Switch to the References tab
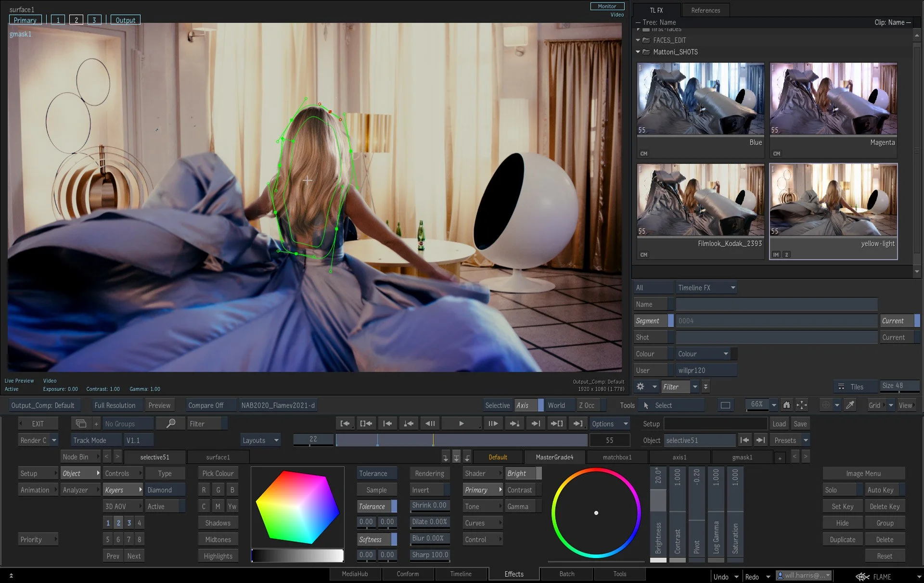Screen dimensions: 924x583 [x=705, y=10]
